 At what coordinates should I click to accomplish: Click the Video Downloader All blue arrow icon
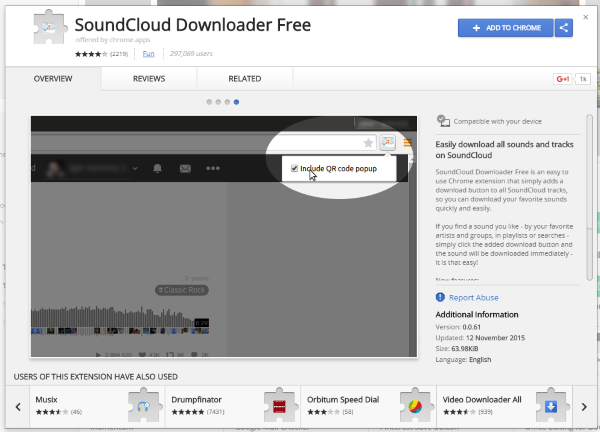coord(551,406)
